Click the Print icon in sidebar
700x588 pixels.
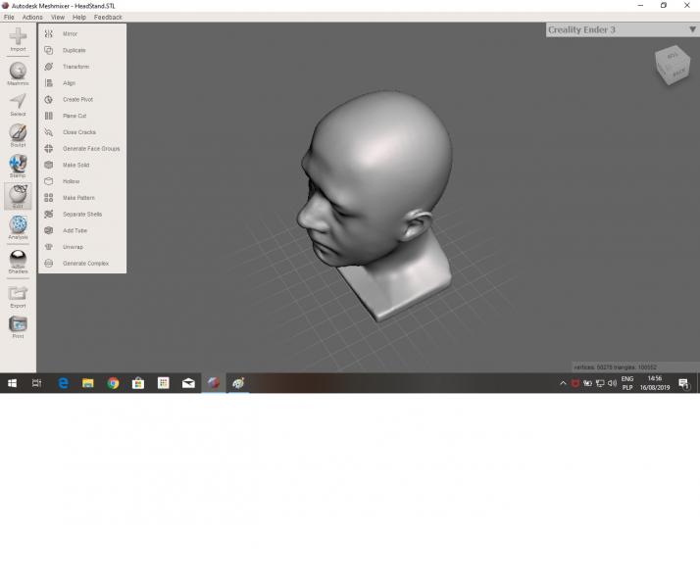pos(18,325)
